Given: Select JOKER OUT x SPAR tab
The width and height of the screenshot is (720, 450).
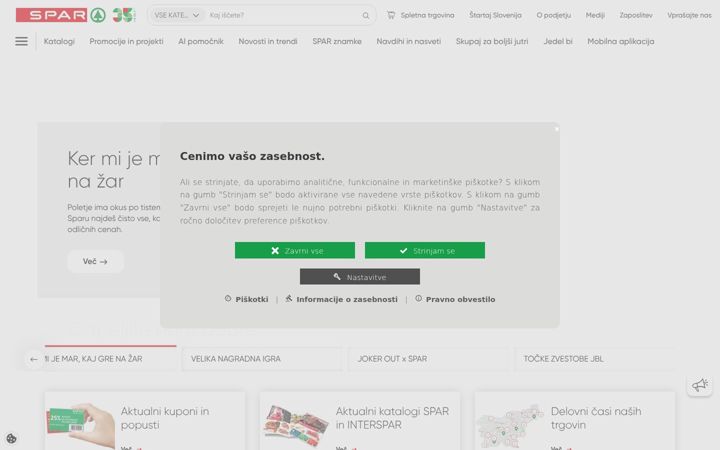Looking at the screenshot, I should pos(429,359).
